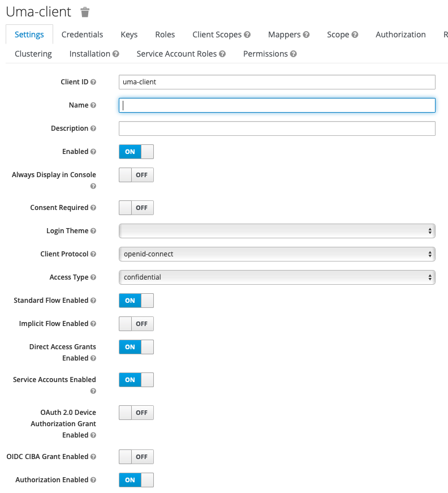Enable the OIDC CIBA Grant toggle
The height and width of the screenshot is (493, 448).
click(x=136, y=457)
